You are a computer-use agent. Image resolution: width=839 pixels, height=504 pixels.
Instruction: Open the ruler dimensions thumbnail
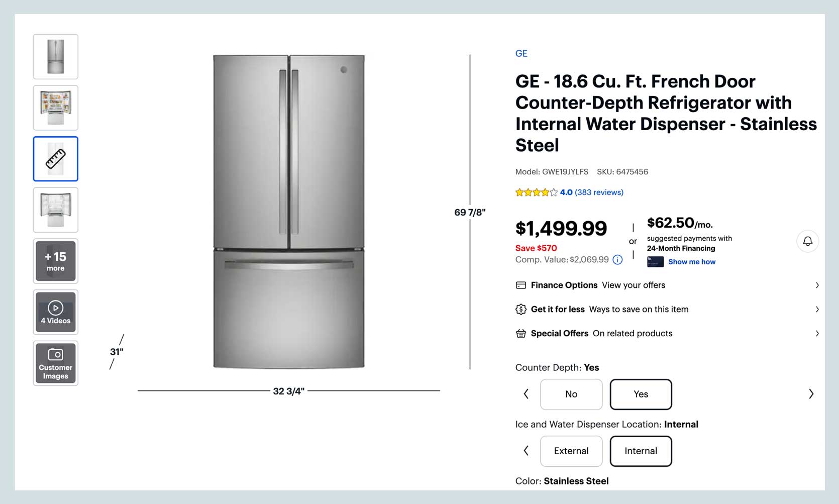pos(56,159)
